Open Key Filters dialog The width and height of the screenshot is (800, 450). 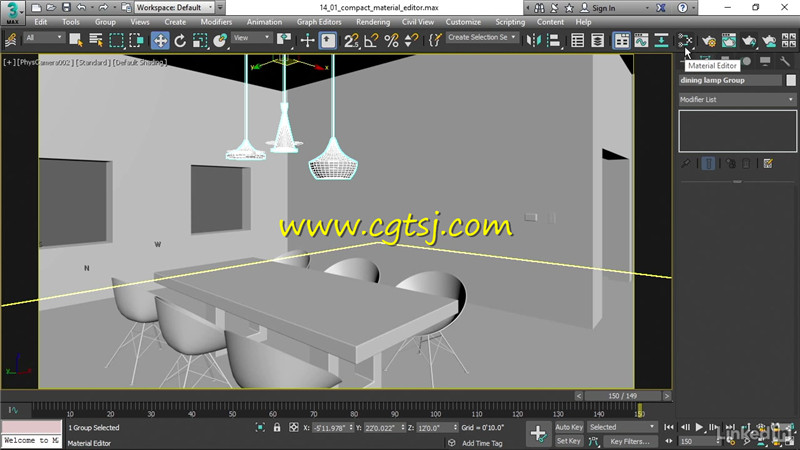click(630, 441)
